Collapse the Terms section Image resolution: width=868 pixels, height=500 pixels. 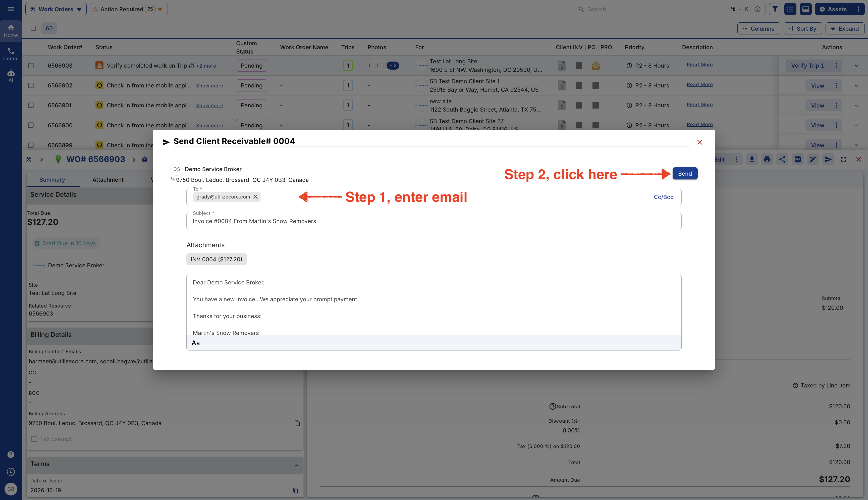(297, 465)
